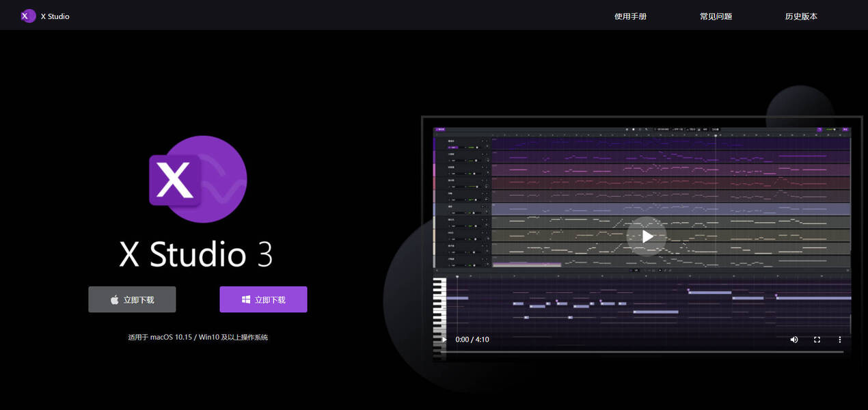Click the video progress seek bar
The width and height of the screenshot is (868, 410).
coord(642,352)
